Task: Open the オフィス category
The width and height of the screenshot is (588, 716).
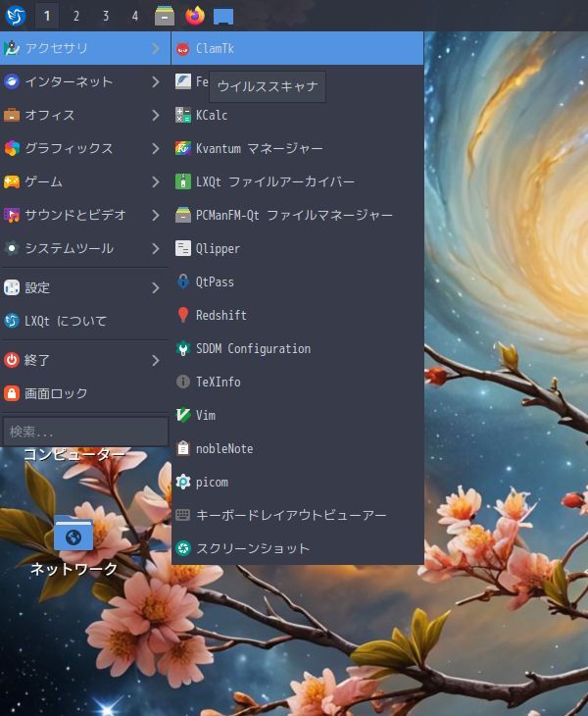Action: pos(85,115)
